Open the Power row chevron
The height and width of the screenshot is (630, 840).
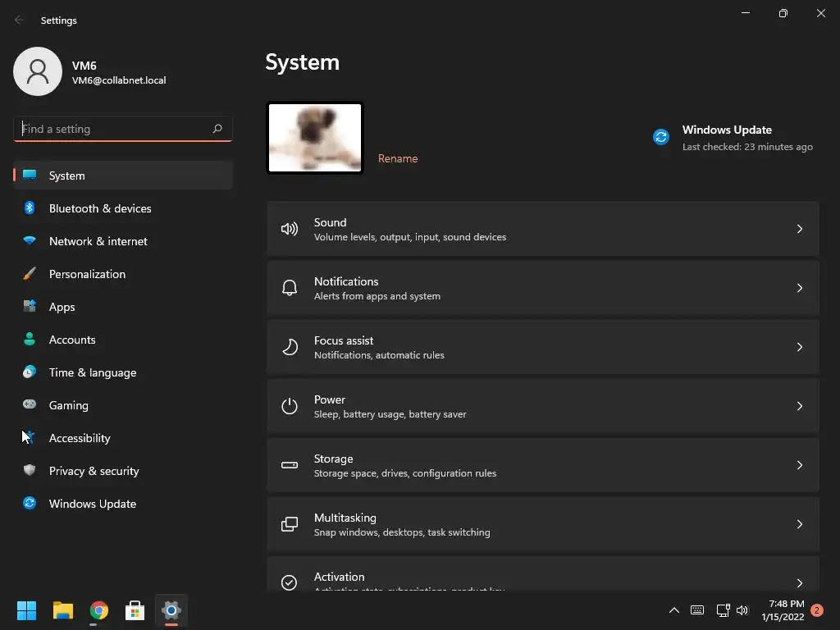click(x=799, y=406)
